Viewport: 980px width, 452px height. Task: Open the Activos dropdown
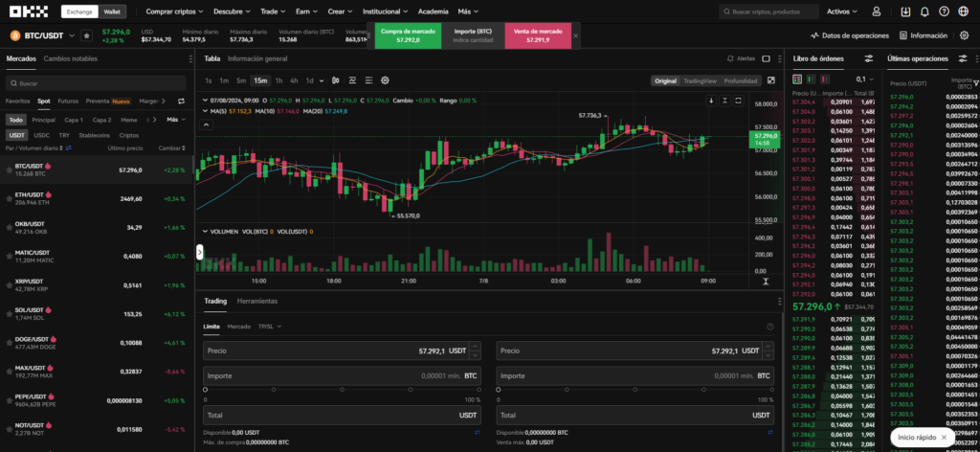pos(842,11)
